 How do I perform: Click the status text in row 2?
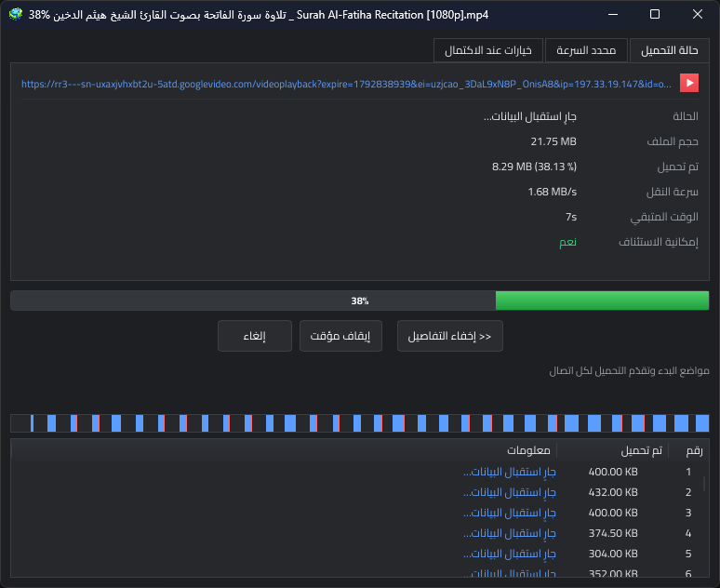click(509, 492)
